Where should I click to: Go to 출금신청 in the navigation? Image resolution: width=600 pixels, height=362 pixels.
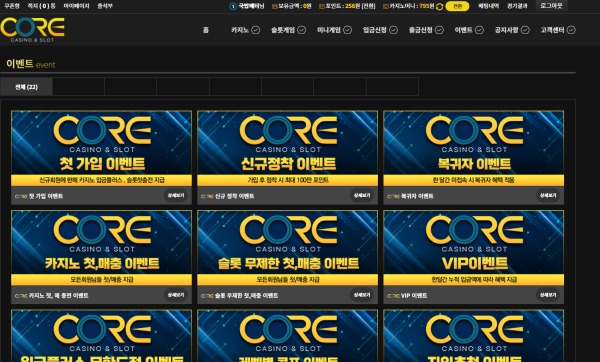[421, 30]
